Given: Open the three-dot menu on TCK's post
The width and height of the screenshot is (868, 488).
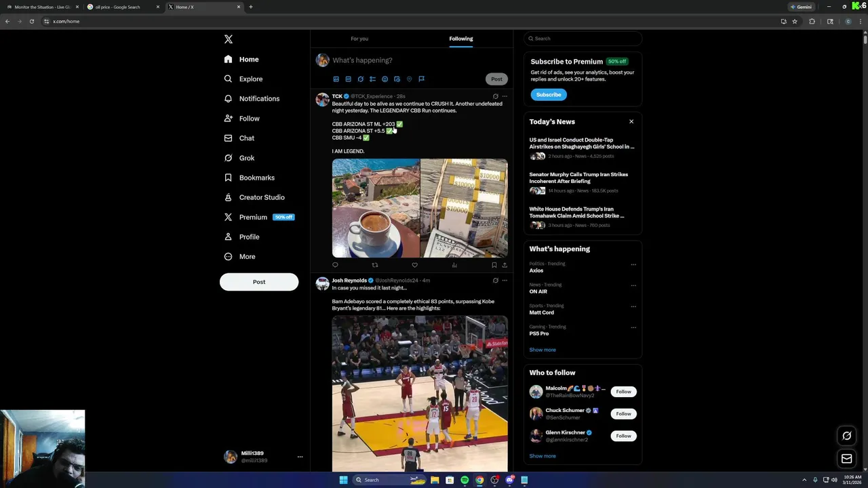Looking at the screenshot, I should 504,96.
